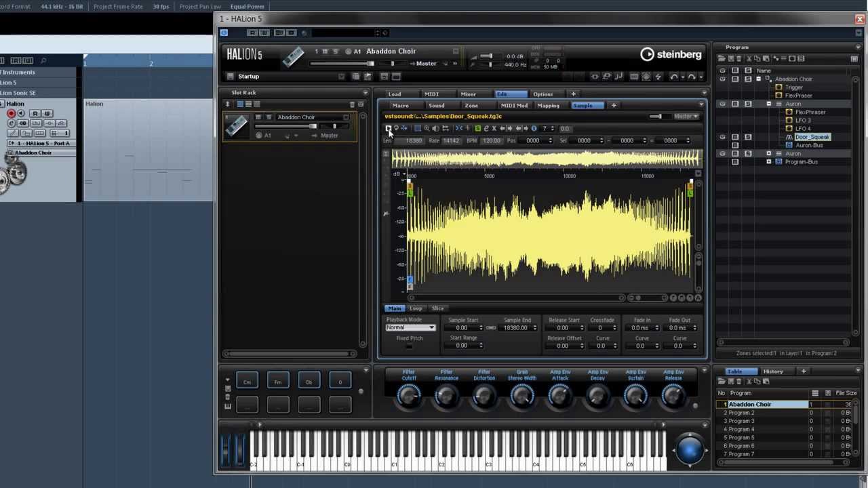Click the plug-in power activate icon

point(224,33)
